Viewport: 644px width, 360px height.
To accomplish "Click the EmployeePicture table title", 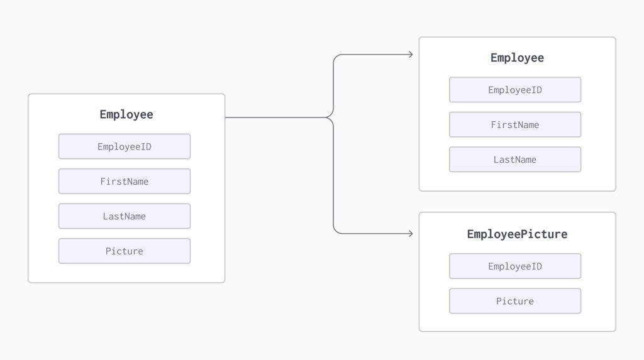I will coord(517,234).
